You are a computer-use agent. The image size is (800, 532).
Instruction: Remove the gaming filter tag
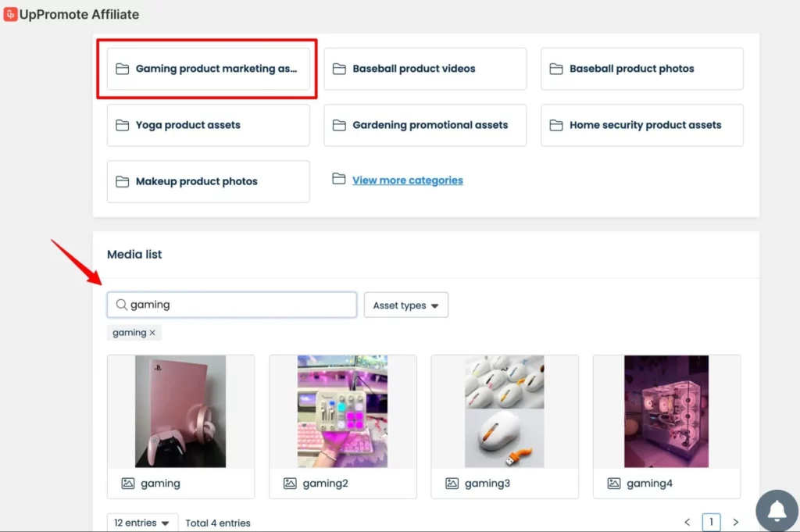pos(151,332)
